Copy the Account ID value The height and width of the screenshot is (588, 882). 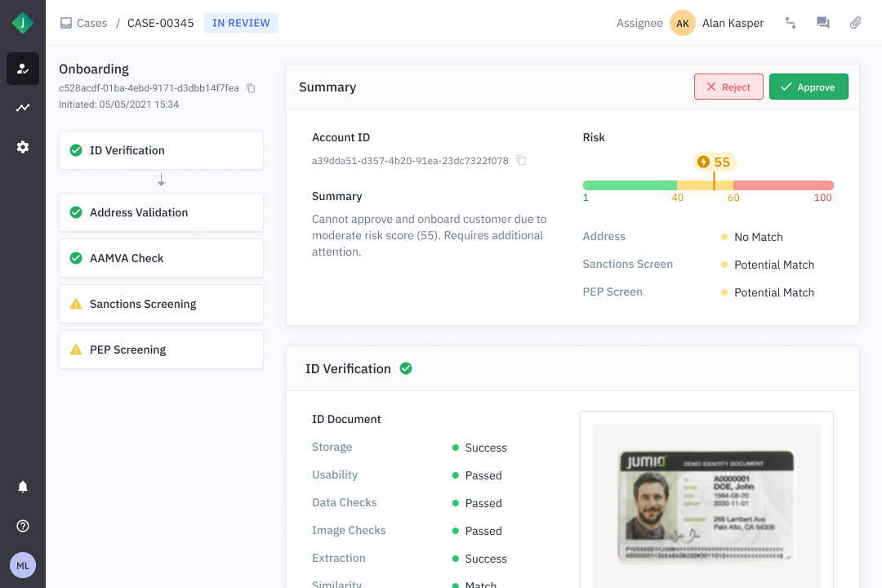(521, 161)
